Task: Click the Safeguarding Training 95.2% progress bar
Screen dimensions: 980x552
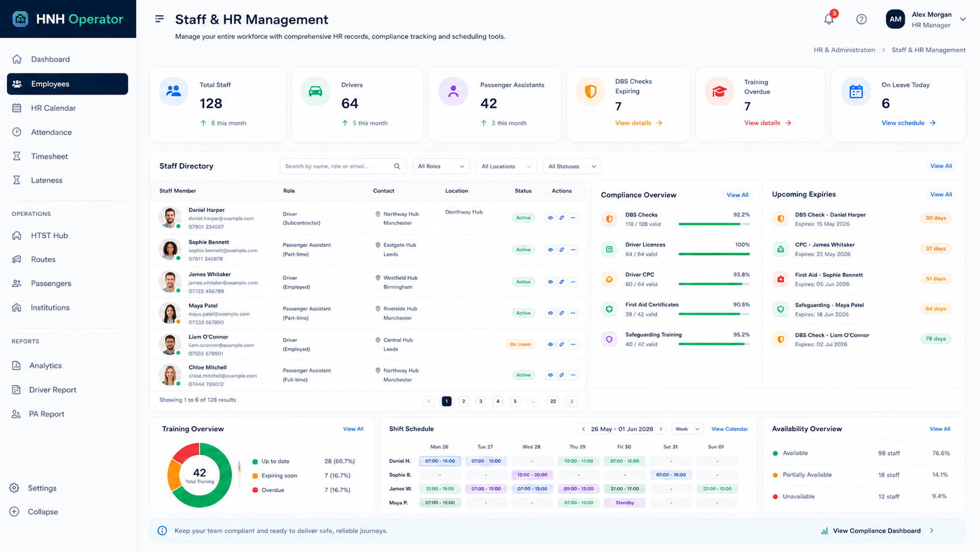Action: coord(714,344)
